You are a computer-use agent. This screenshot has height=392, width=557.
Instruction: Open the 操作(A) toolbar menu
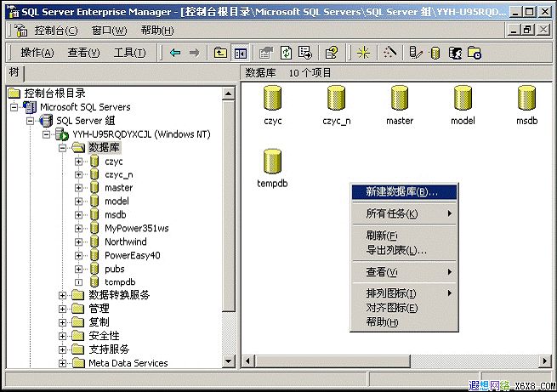(37, 53)
